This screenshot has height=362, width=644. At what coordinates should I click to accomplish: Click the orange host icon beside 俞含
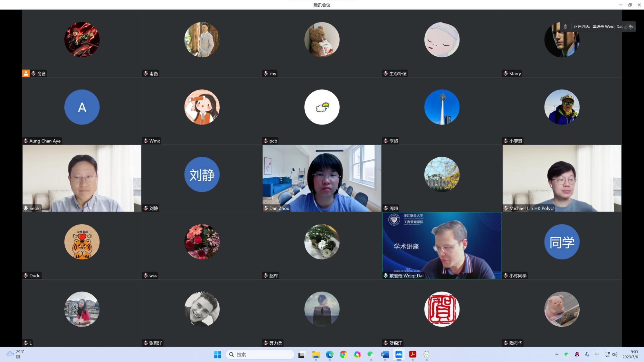pos(26,73)
